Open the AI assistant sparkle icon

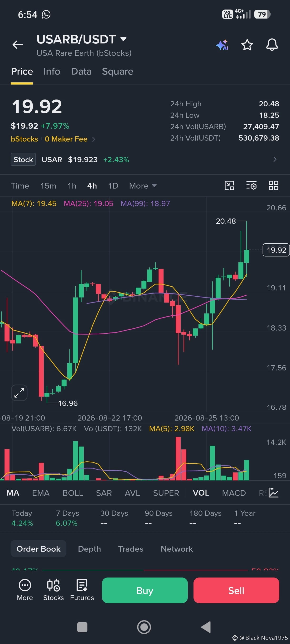coord(222,45)
